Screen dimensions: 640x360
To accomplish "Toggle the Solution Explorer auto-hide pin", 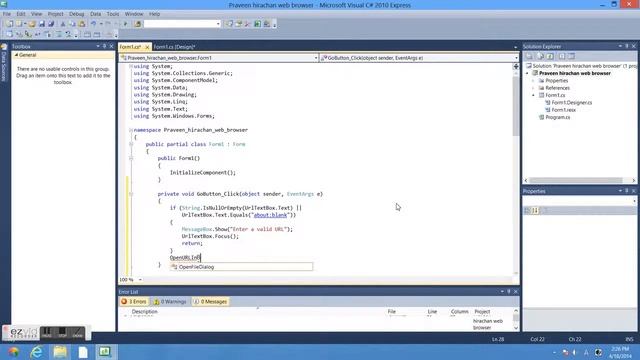I will point(627,46).
